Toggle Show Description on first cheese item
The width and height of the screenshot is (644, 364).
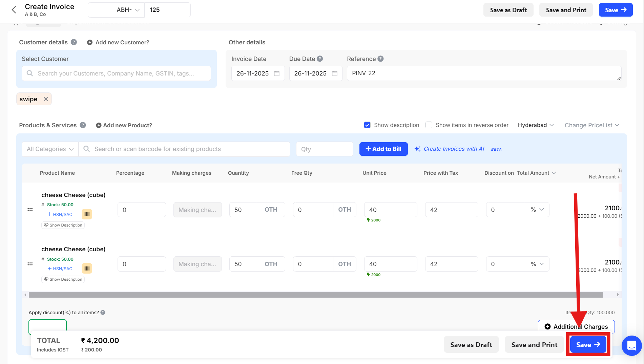coord(63,225)
